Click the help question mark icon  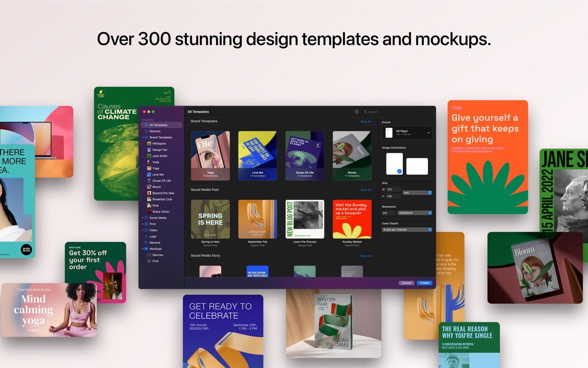(x=357, y=112)
